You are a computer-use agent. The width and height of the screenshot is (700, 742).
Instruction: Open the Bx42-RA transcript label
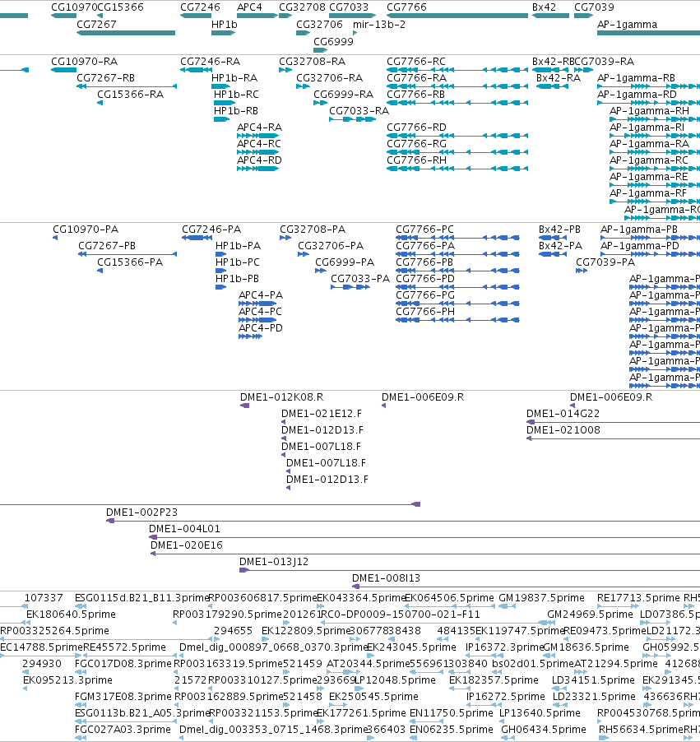[559, 78]
